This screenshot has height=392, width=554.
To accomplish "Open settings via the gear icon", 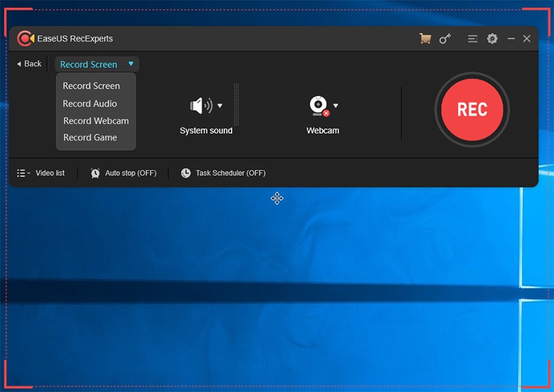I will (x=492, y=39).
